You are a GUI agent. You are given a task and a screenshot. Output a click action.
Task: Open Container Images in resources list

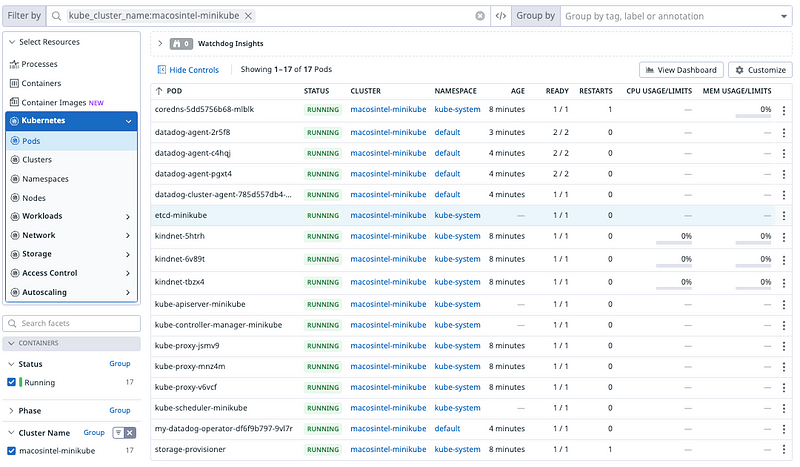click(x=55, y=102)
